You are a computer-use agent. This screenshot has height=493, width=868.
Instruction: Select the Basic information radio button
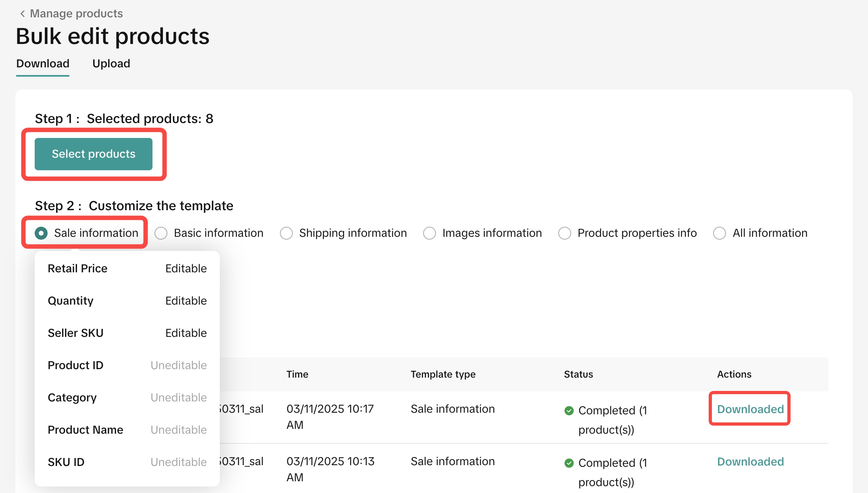point(161,233)
